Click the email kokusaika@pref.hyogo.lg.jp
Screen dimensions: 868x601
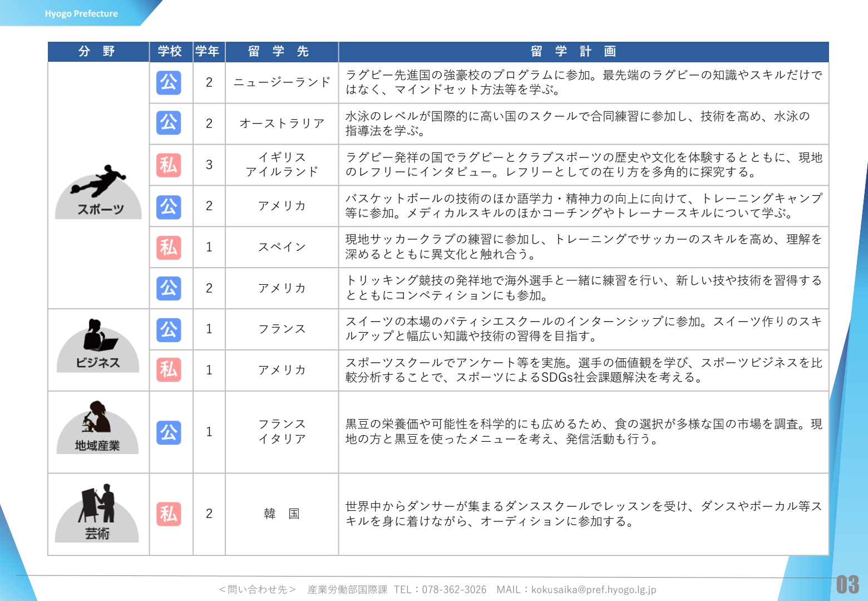[594, 589]
